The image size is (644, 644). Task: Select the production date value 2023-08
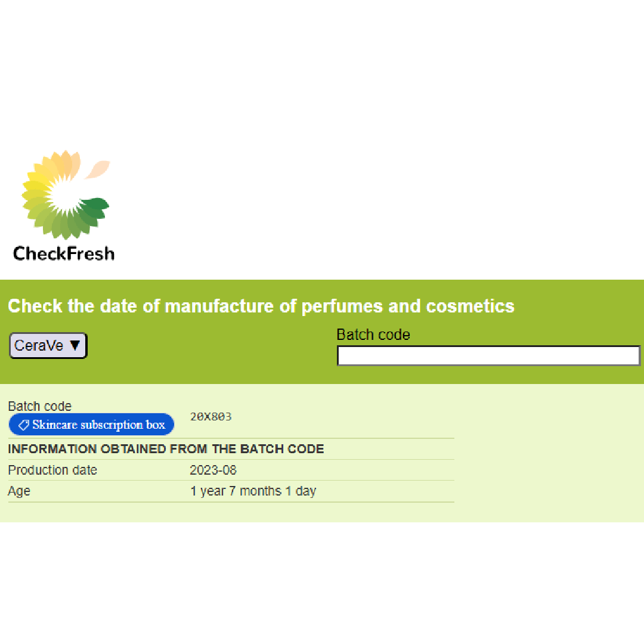(213, 470)
